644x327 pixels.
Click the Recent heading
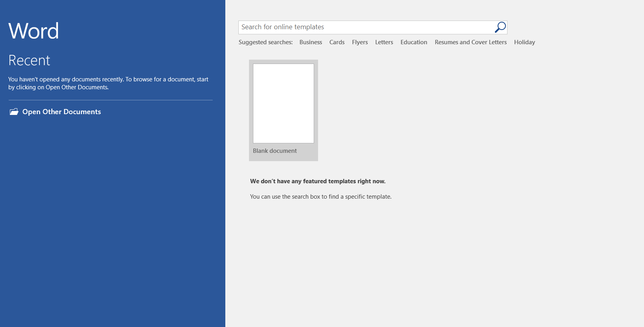click(29, 60)
